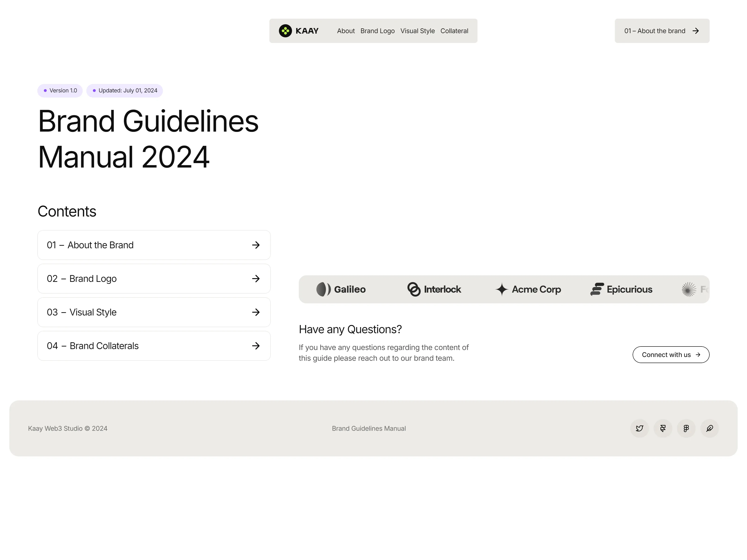Viewport: 747px width, 560px height.
Task: Open the feather icon link in footer
Action: 709,428
